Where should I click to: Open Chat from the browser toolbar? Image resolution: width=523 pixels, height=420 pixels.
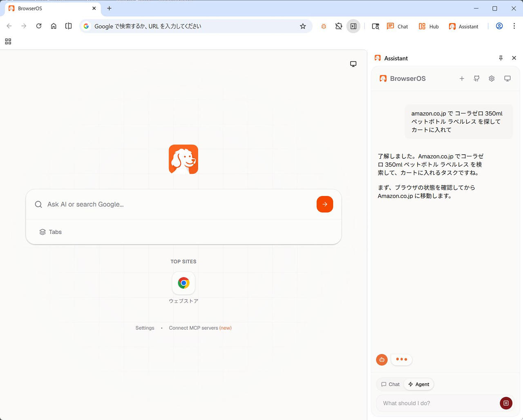pyautogui.click(x=397, y=27)
